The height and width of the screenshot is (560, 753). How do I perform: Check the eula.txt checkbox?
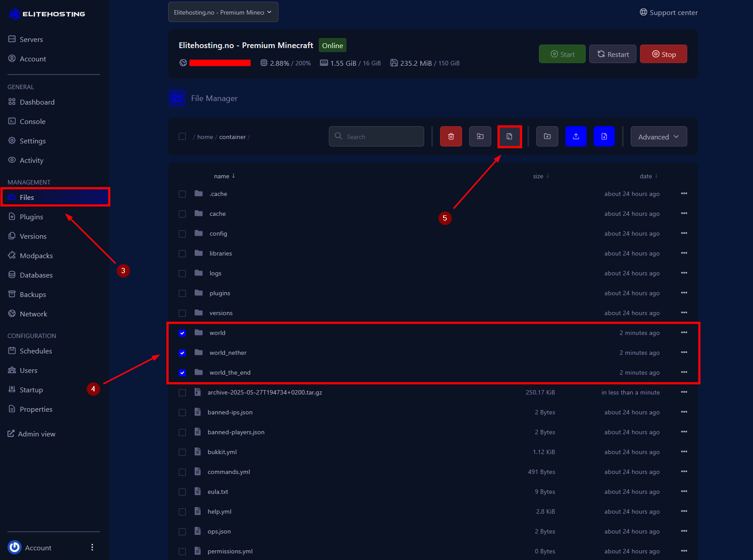(x=182, y=492)
